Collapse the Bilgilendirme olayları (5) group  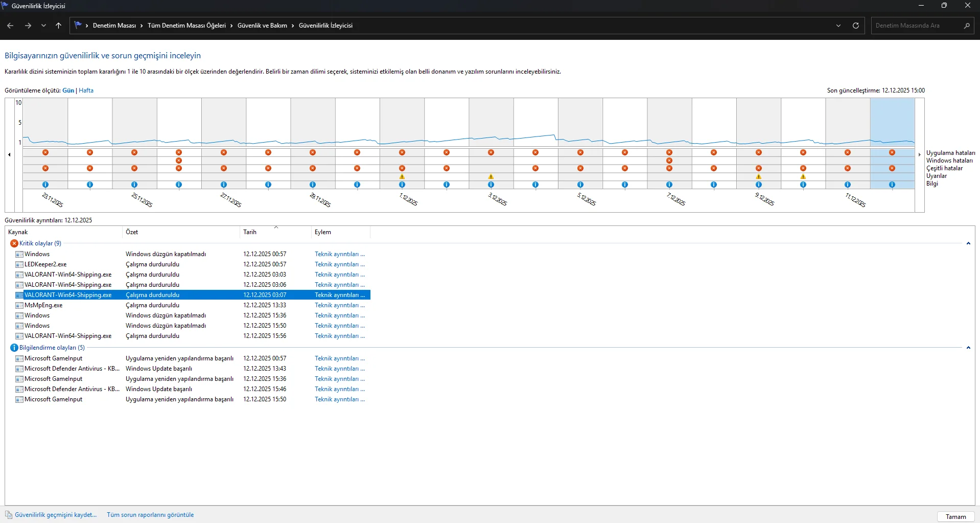click(x=968, y=348)
